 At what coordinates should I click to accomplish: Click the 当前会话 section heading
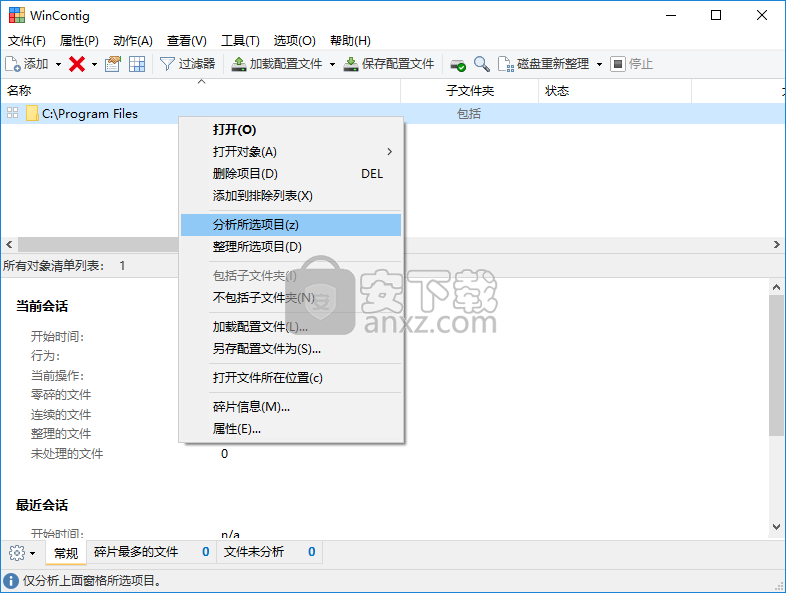pos(42,306)
